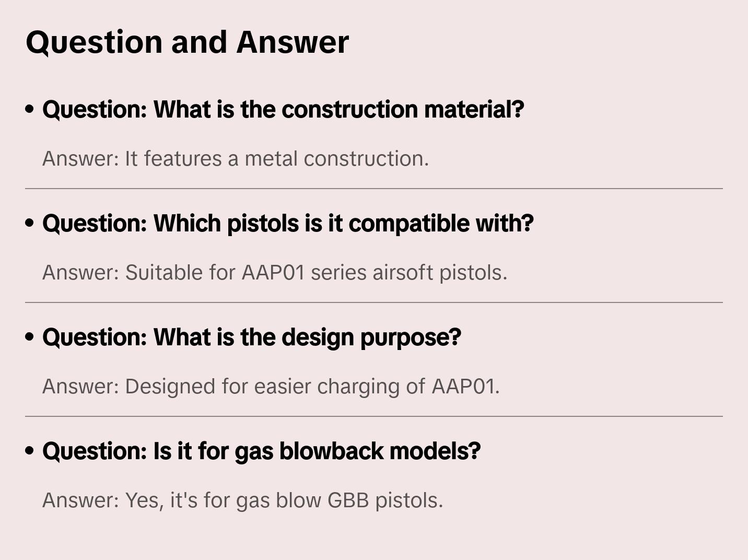
Task: Click the divider below the metal construction answer
Action: pyautogui.click(x=374, y=189)
